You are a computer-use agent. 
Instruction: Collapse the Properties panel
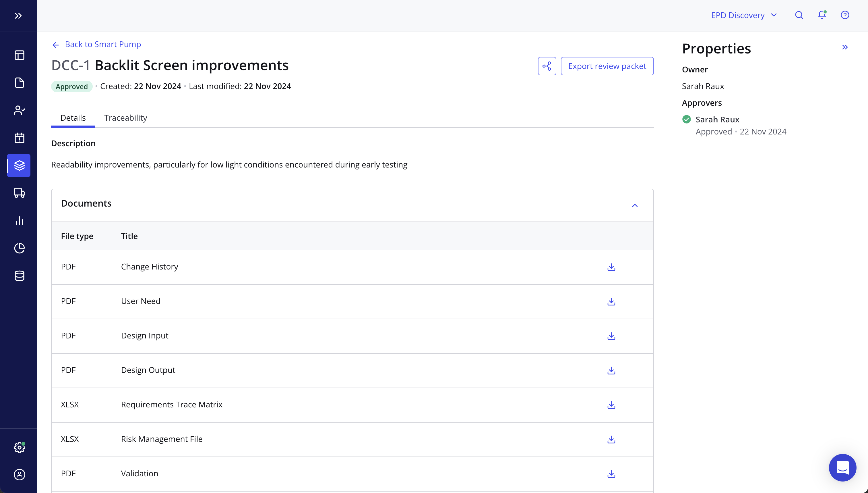coord(845,47)
